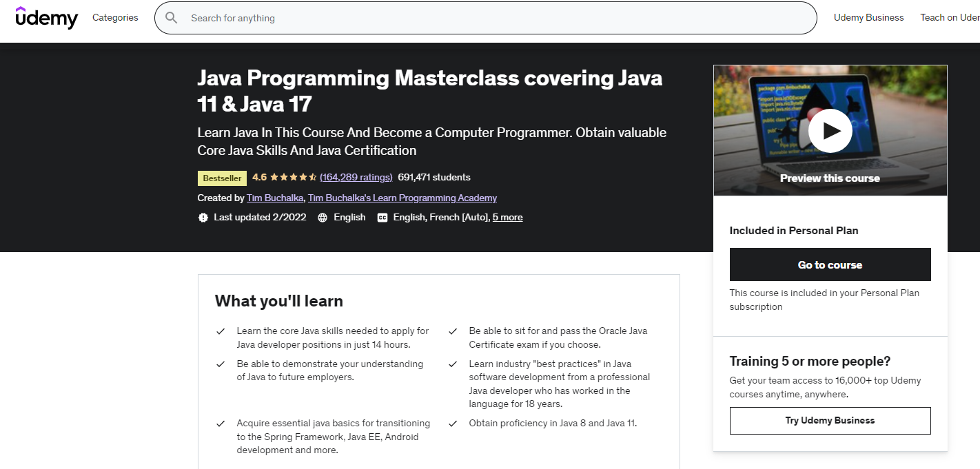Click checkmark beside 'Obtain proficiency in Java 8'

click(453, 424)
